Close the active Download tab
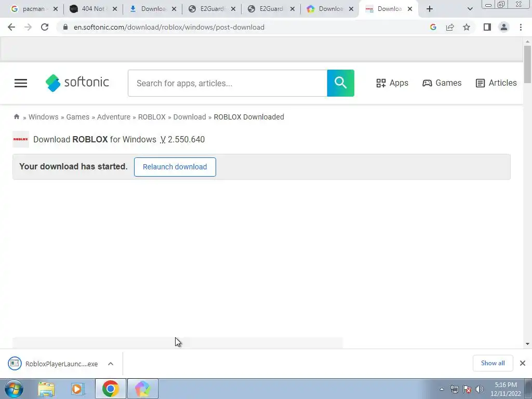532x399 pixels. (410, 9)
